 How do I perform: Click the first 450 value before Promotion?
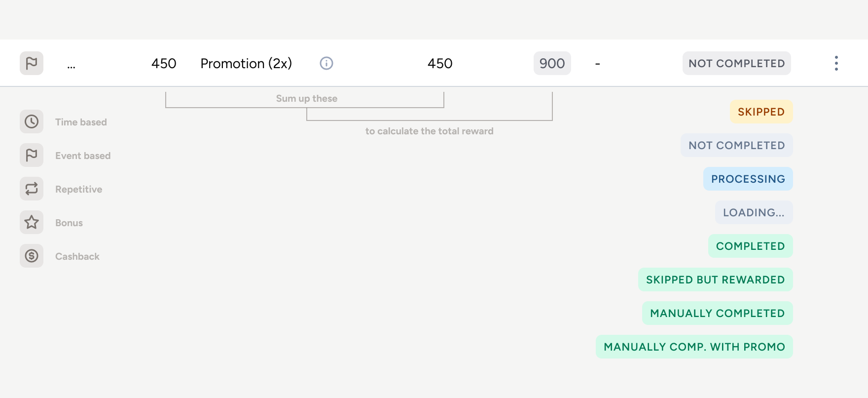coord(164,64)
